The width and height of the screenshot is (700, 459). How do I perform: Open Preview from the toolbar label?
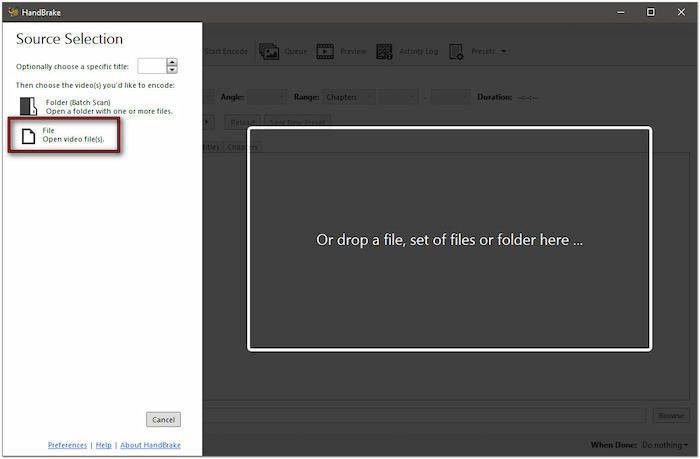pyautogui.click(x=353, y=51)
